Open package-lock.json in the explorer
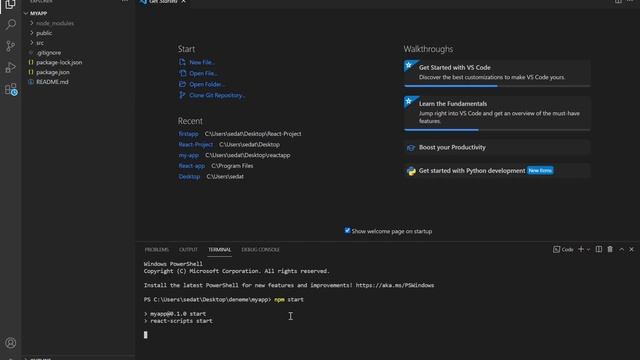This screenshot has height=360, width=640. point(59,62)
